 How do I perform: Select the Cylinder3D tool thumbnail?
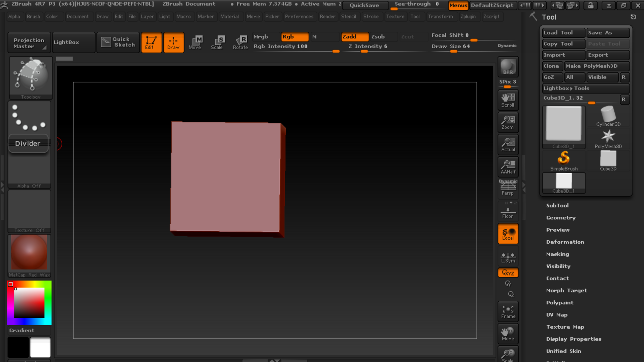(x=608, y=116)
